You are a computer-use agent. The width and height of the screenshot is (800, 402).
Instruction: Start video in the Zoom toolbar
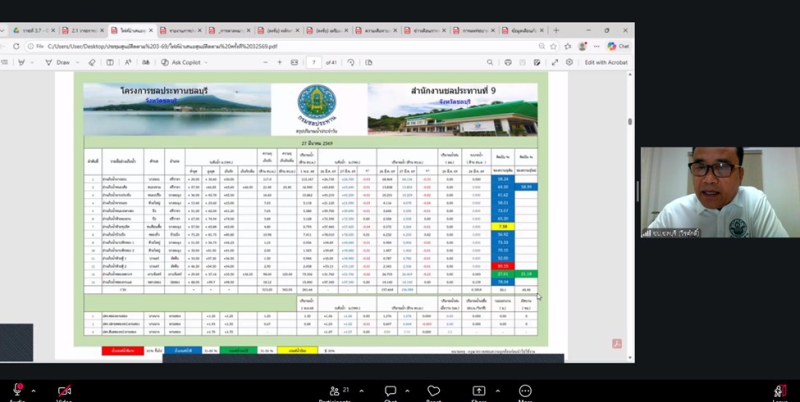65,390
